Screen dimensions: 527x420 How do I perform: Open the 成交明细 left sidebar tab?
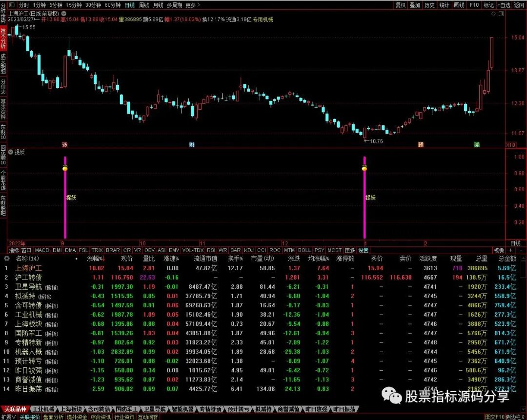coord(3,64)
